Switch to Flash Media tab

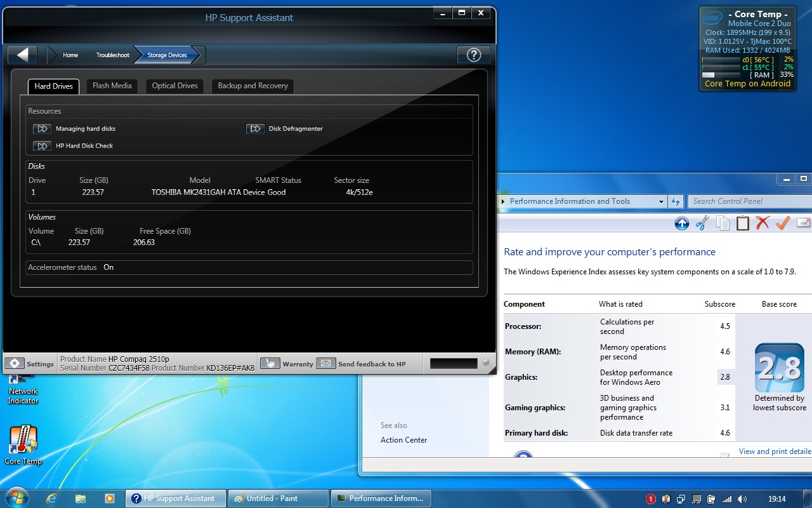click(x=112, y=86)
